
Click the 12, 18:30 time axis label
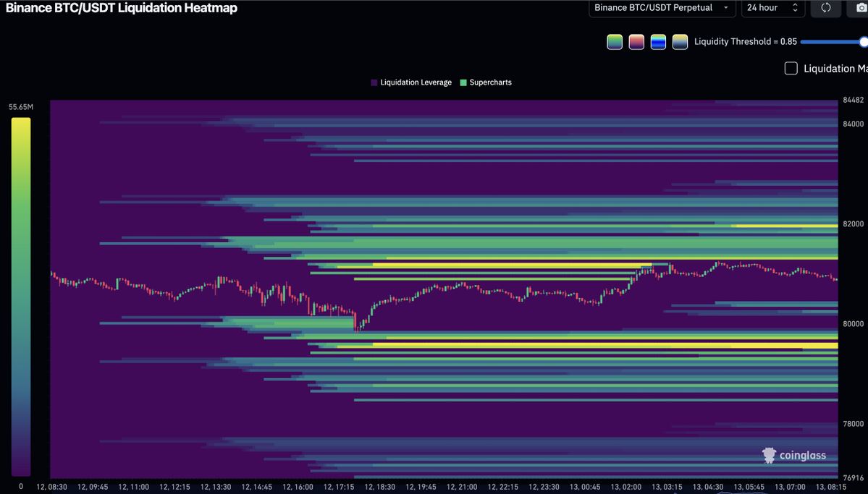point(380,487)
